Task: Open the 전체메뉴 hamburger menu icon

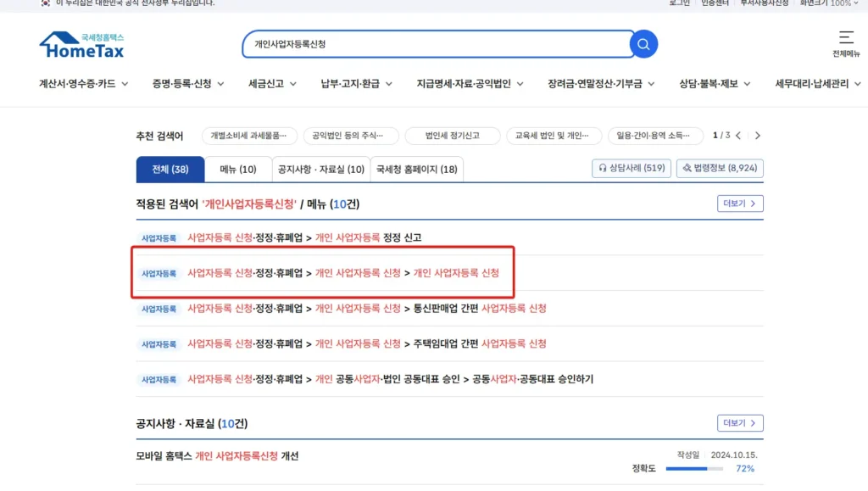Action: click(x=846, y=37)
